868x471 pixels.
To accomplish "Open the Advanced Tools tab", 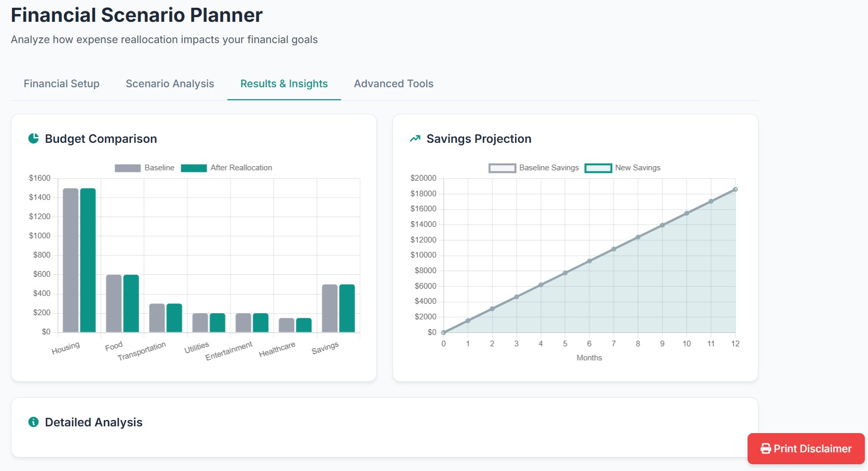I will point(393,84).
